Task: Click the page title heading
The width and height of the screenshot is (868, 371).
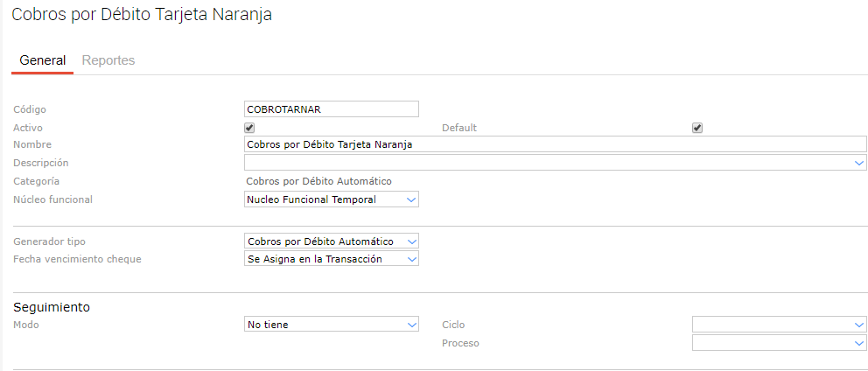Action: pos(141,16)
